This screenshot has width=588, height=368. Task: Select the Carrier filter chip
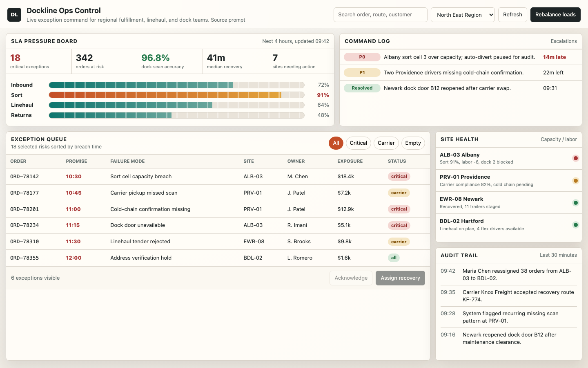point(386,143)
